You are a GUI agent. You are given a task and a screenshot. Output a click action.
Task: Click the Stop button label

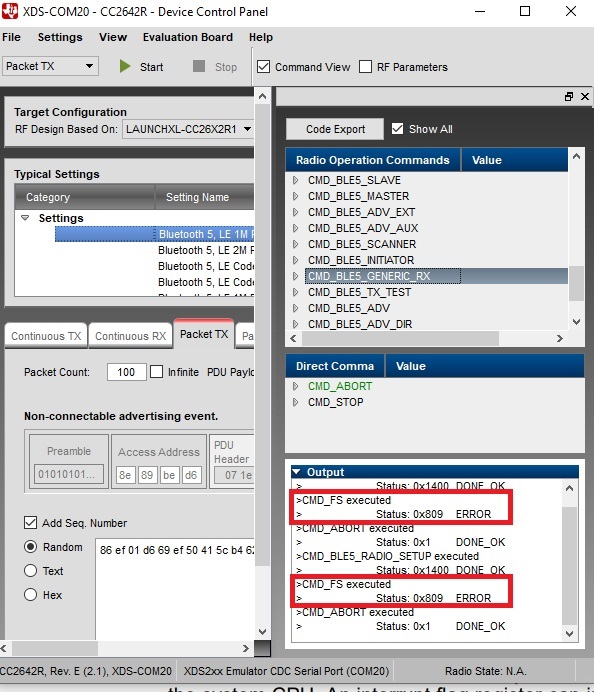[x=226, y=67]
